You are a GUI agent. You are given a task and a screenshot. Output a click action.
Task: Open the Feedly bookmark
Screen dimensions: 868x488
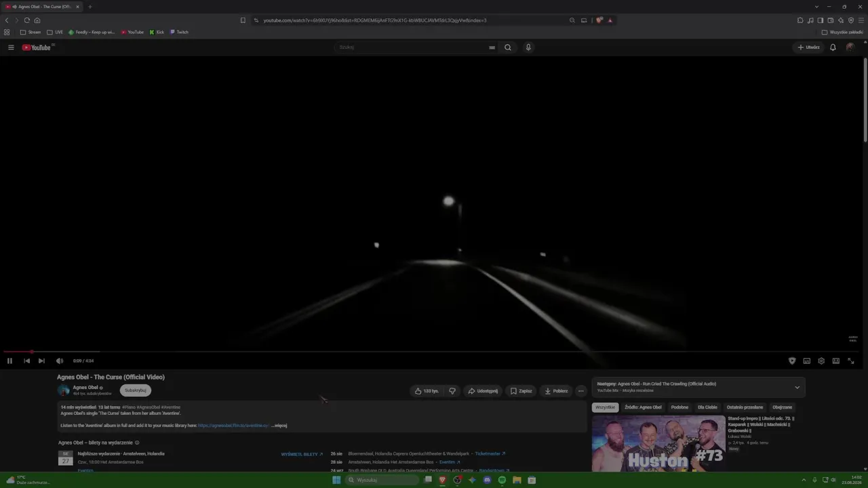point(92,32)
